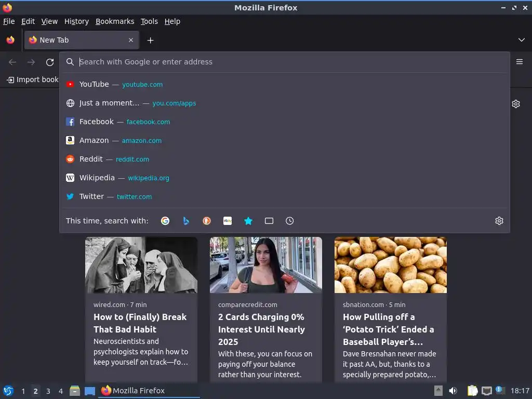Open new tab personalize gear icon
This screenshot has width=532, height=399.
coord(516,104)
